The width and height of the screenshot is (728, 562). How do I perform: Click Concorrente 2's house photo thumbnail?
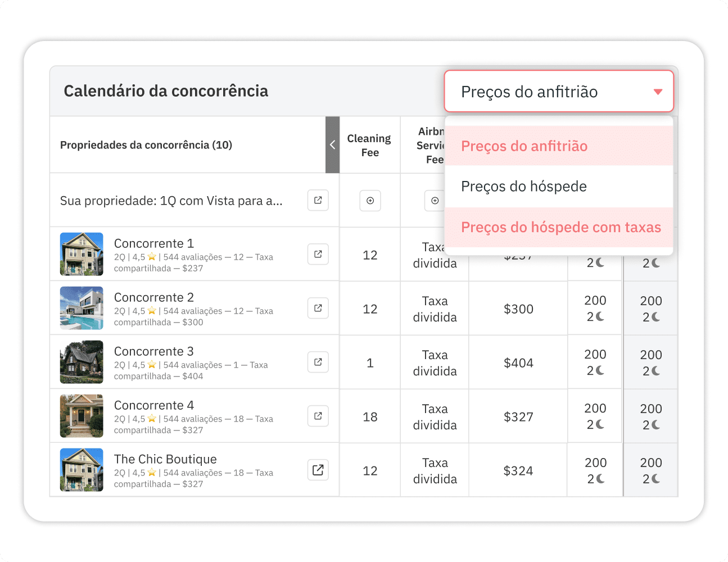tap(82, 308)
